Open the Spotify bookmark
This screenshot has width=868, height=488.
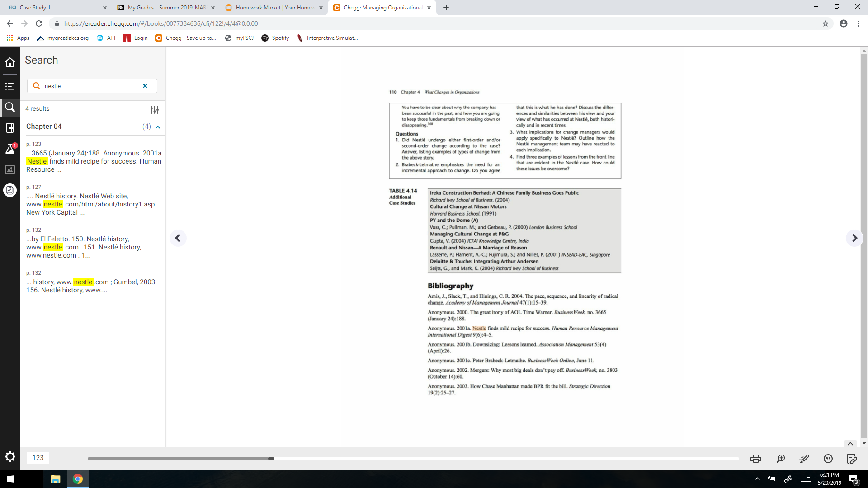275,38
